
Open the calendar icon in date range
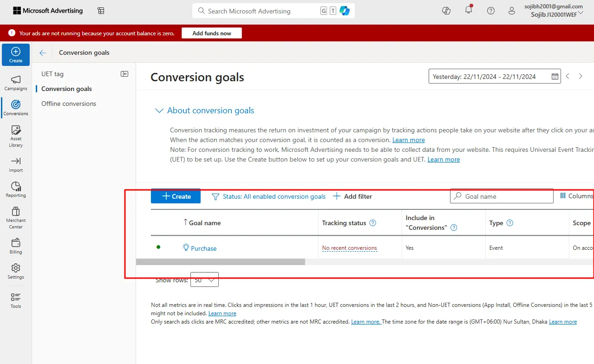tap(555, 77)
